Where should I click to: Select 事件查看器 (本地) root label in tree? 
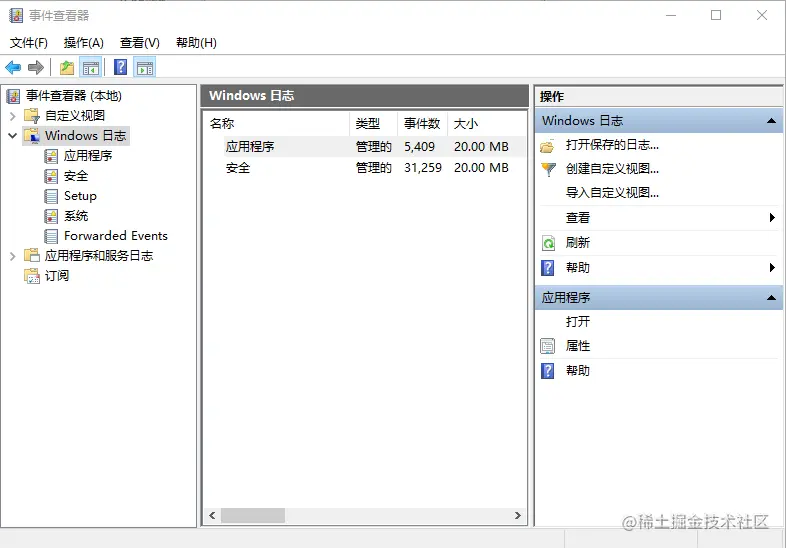coord(74,96)
